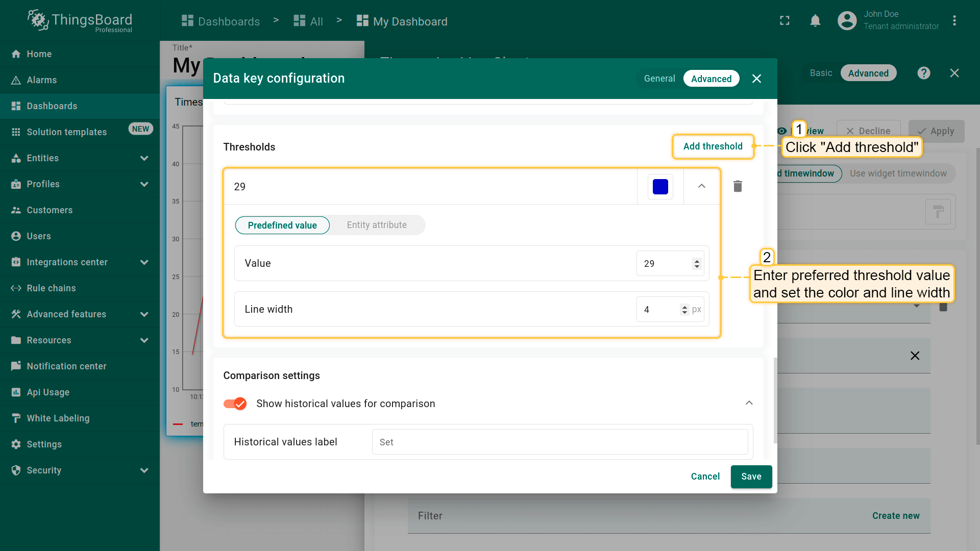
Task: Switch to the General tab
Action: [x=659, y=79]
